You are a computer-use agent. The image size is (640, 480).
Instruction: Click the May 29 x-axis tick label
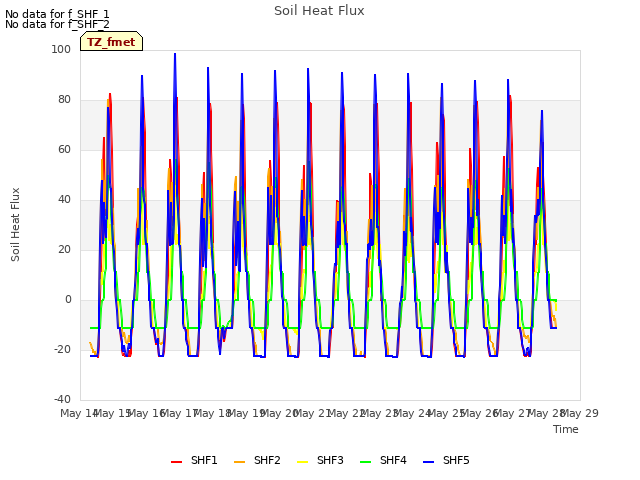[580, 413]
